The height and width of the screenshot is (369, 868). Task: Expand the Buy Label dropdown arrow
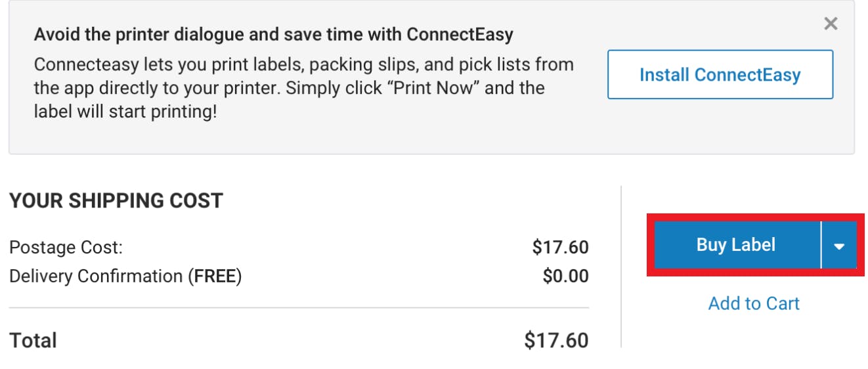click(x=839, y=246)
